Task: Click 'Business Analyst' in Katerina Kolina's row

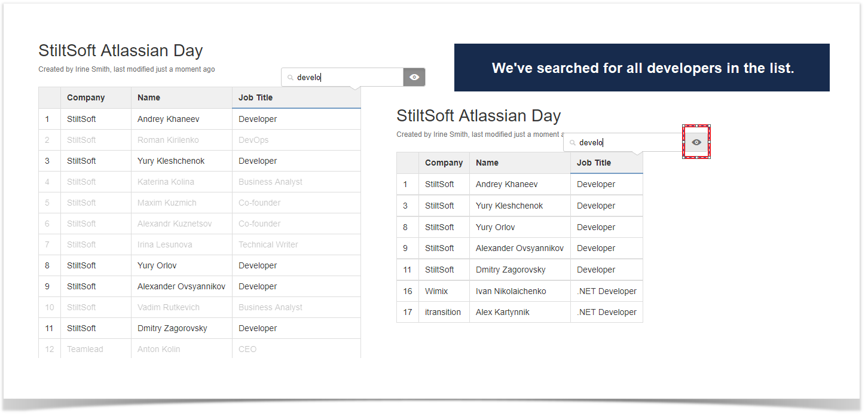Action: click(297, 182)
